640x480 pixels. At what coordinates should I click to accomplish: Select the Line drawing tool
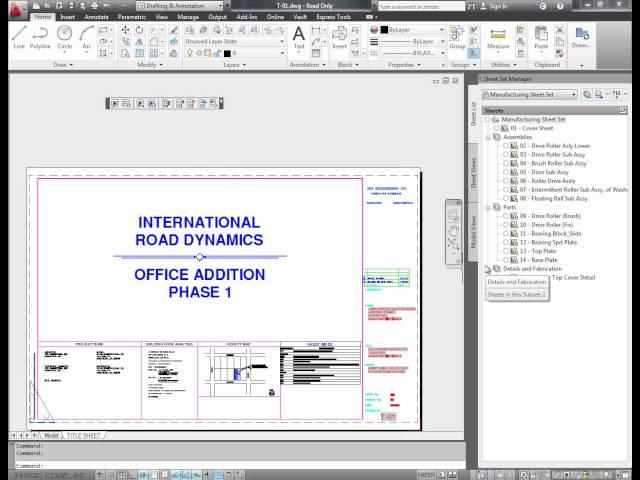pyautogui.click(x=19, y=37)
